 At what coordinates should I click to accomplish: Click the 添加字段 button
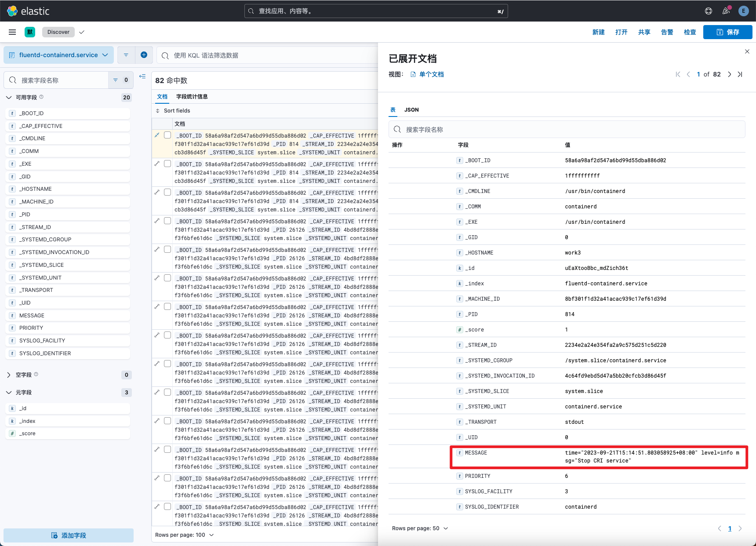[69, 535]
